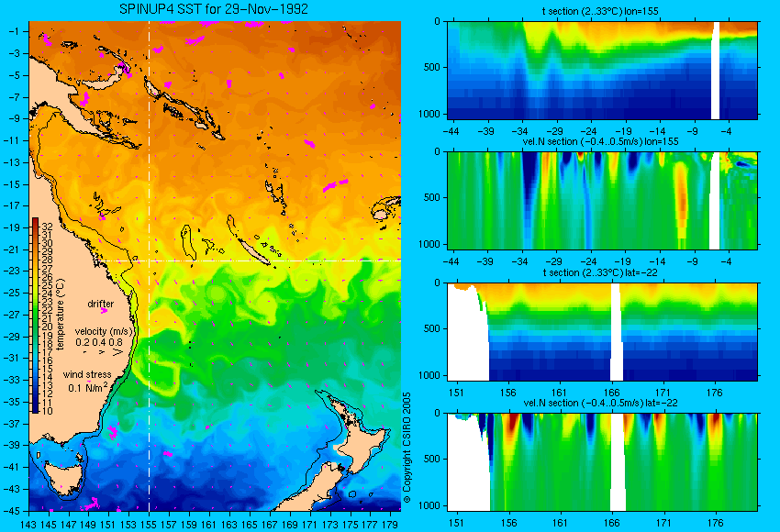This screenshot has height=532, width=780.
Task: Click the t section lon=155 title
Action: (600, 11)
